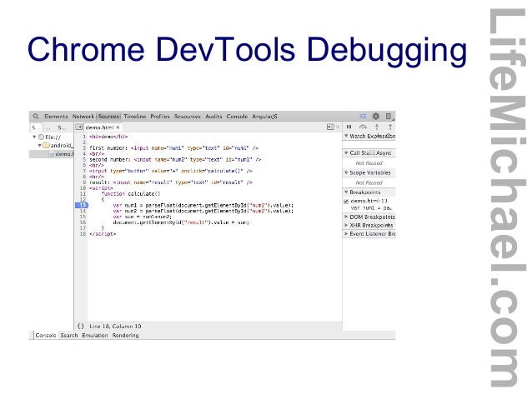Click gutter line number 16
The image size is (532, 399).
(x=83, y=222)
